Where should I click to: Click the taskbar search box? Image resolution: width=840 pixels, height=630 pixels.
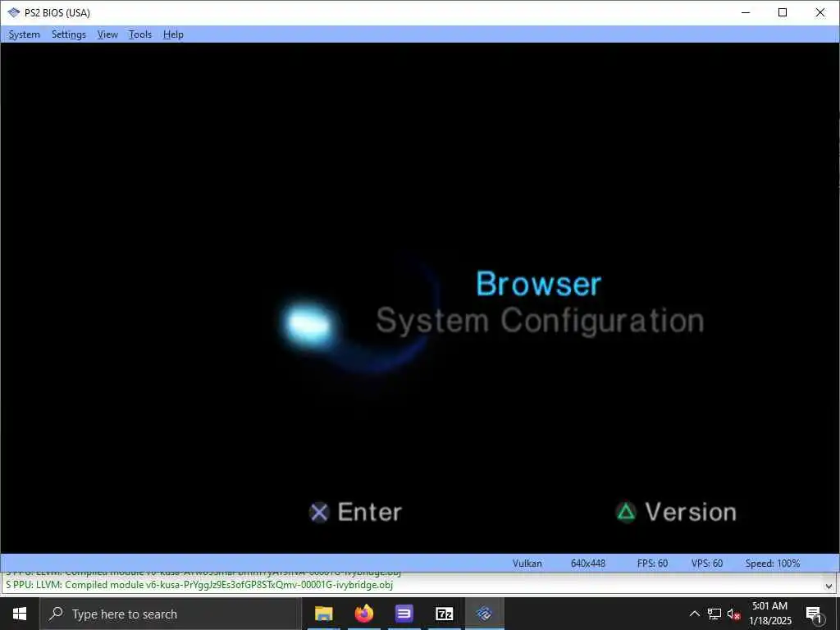171,614
